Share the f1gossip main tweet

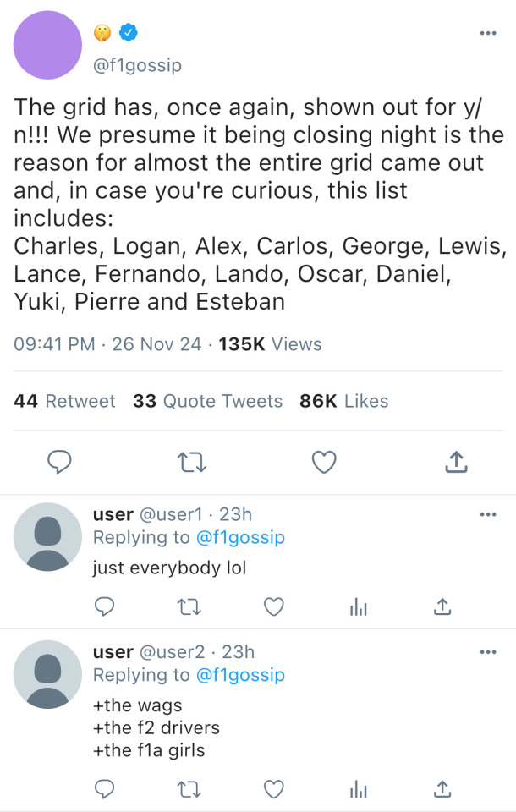click(x=456, y=461)
